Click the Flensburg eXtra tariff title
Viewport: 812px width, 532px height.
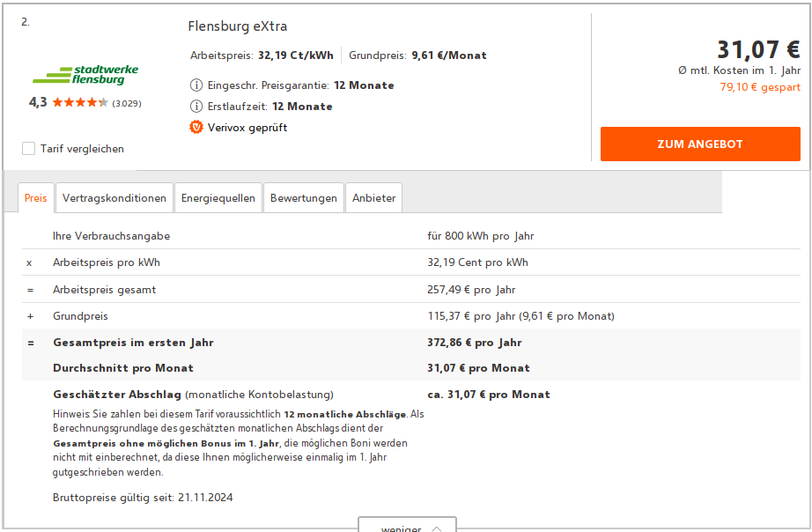238,26
